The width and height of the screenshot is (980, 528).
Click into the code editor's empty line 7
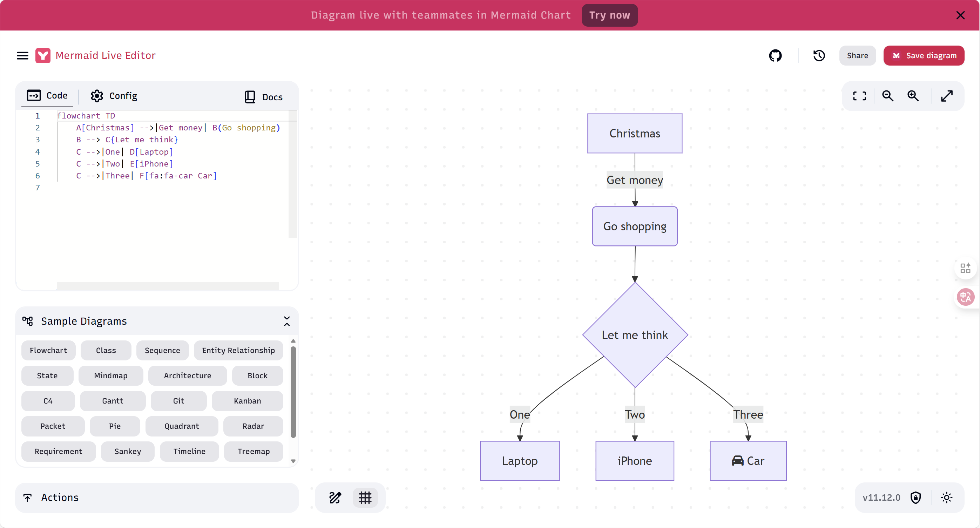[x=152, y=188]
